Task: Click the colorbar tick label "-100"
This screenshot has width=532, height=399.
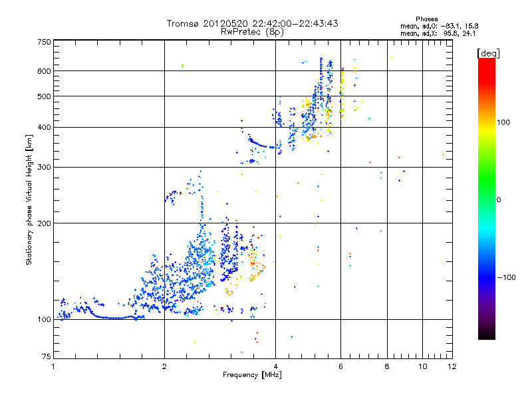Action: pos(506,277)
